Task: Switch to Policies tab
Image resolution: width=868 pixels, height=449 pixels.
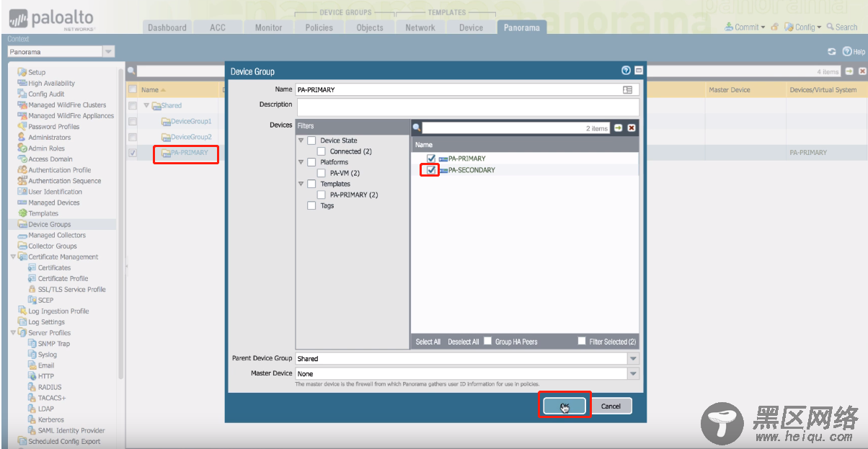Action: coord(319,27)
